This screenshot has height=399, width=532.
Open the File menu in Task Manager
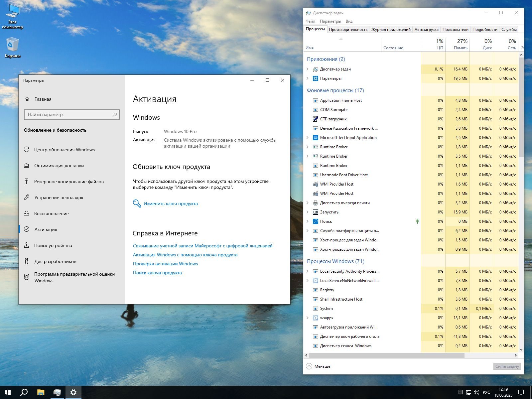pyautogui.click(x=310, y=21)
